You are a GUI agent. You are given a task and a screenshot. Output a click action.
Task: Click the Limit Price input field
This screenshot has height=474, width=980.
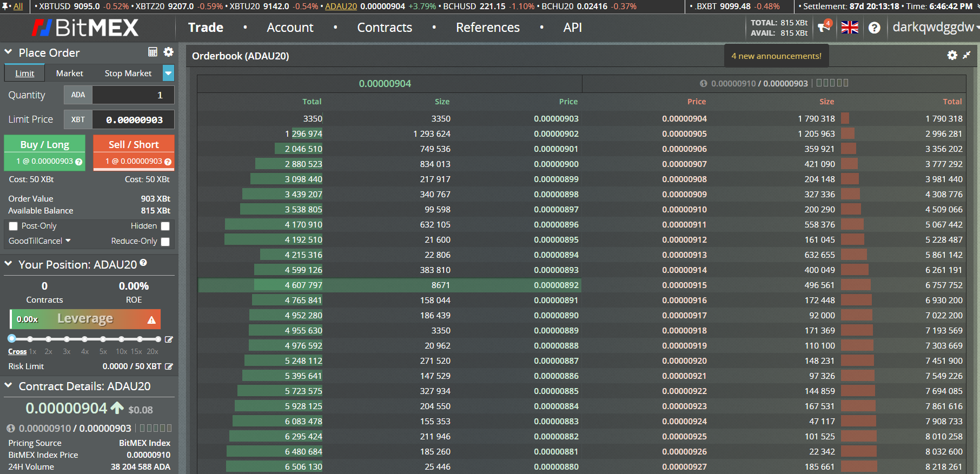[133, 119]
